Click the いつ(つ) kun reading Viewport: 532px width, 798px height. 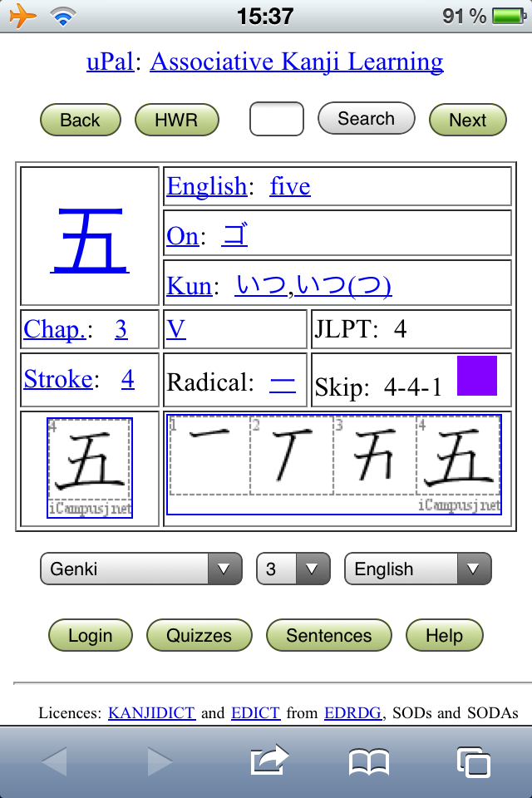[x=343, y=285]
